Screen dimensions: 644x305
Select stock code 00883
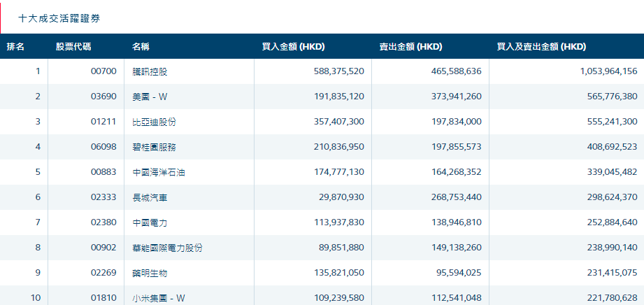(x=103, y=172)
